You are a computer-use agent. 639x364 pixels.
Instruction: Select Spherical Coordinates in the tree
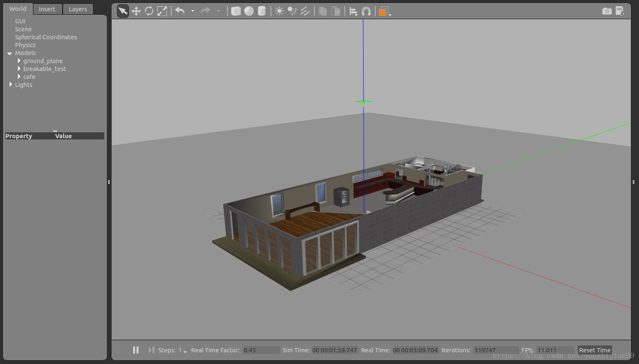[46, 37]
